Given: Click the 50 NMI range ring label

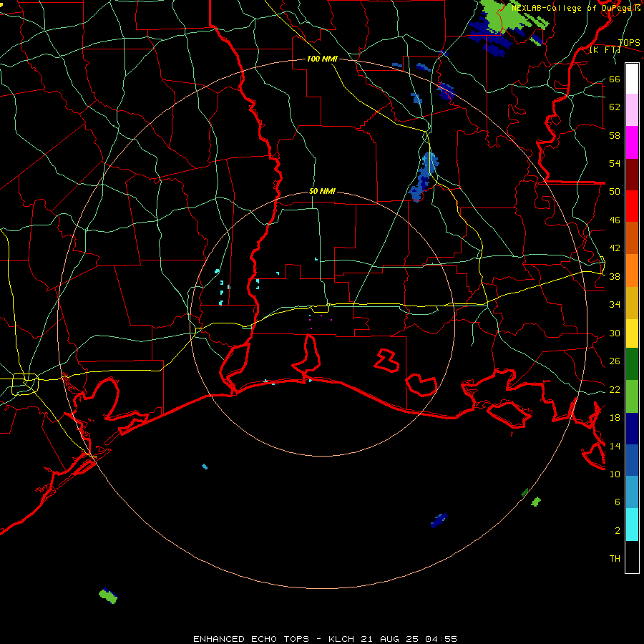Looking at the screenshot, I should [x=322, y=191].
